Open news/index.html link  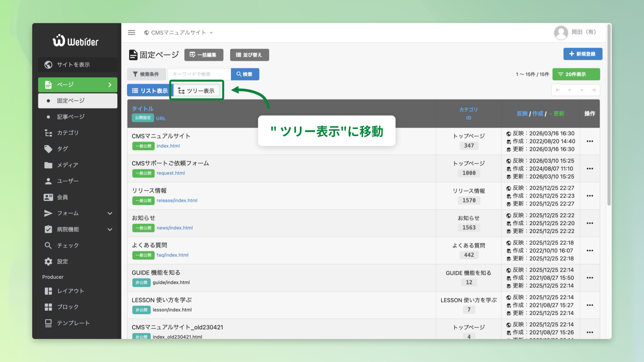(174, 228)
